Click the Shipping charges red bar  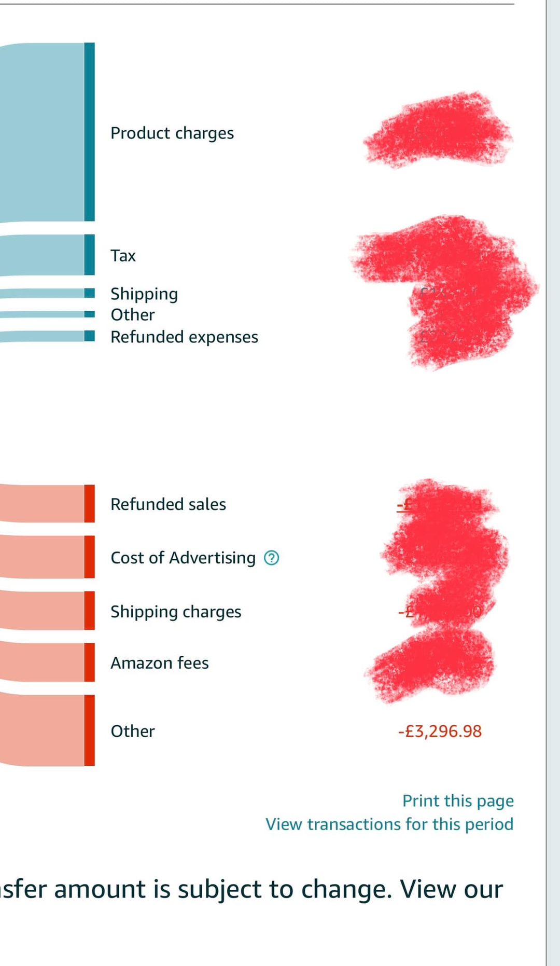coord(89,610)
